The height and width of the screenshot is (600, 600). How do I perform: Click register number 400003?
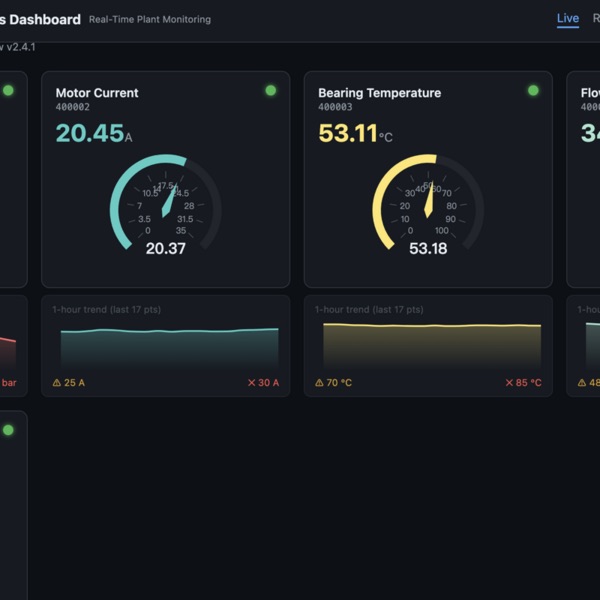point(335,107)
